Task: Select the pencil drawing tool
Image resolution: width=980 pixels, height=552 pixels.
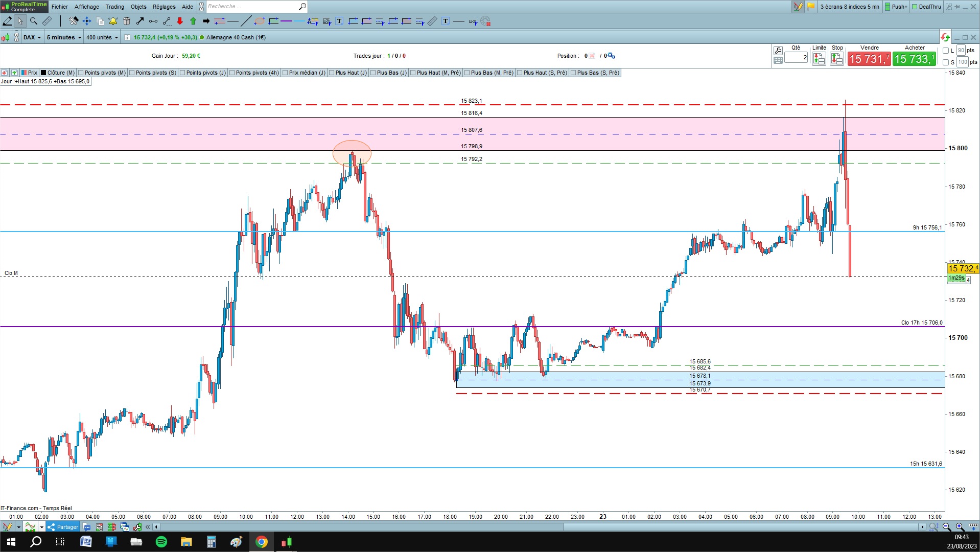Action: tap(7, 21)
